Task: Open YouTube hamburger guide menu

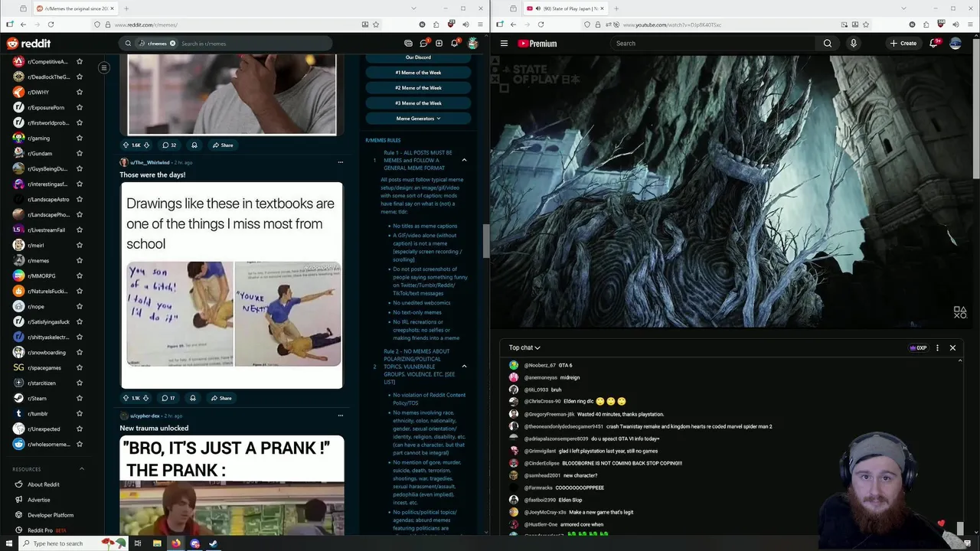Action: (504, 44)
